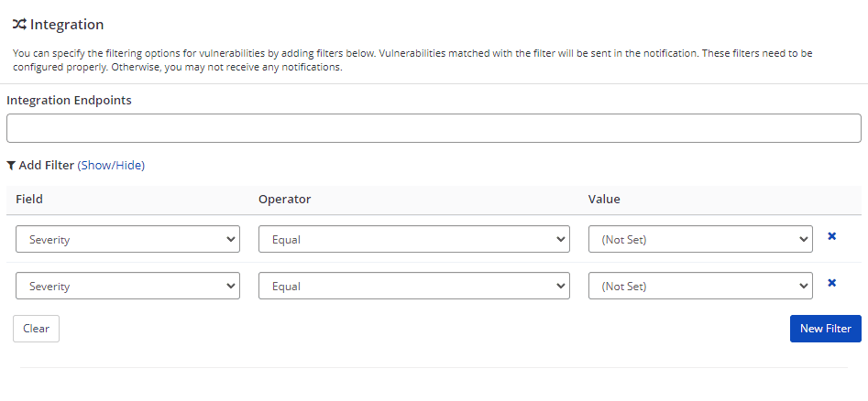Expand the second row's Equal operator dropdown

point(413,286)
